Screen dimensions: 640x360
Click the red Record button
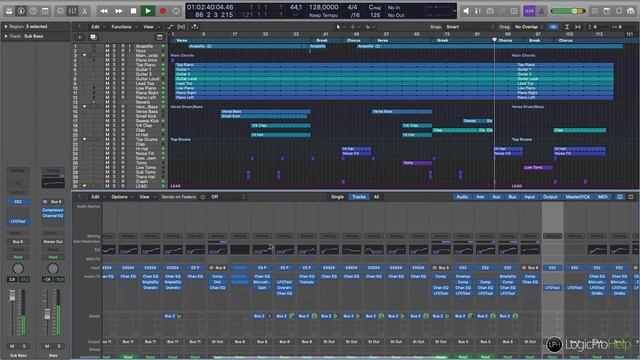(163, 11)
